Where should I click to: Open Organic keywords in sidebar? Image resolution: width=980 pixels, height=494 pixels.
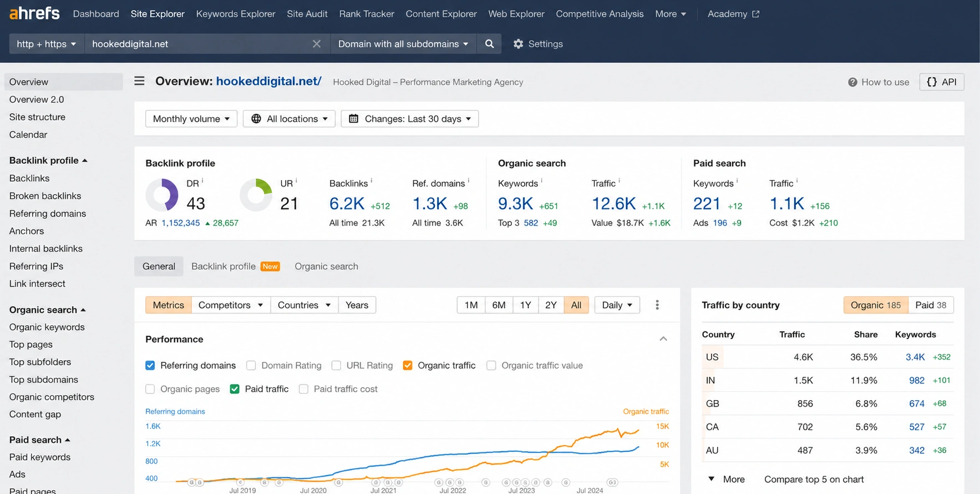pos(47,327)
